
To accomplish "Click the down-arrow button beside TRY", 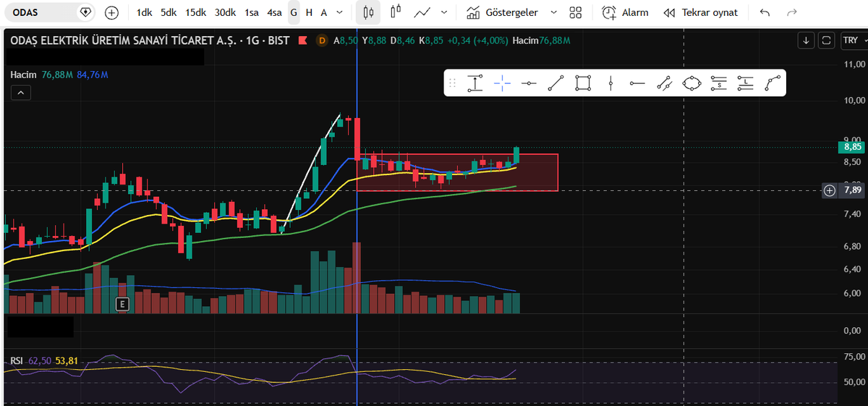I will pyautogui.click(x=806, y=41).
